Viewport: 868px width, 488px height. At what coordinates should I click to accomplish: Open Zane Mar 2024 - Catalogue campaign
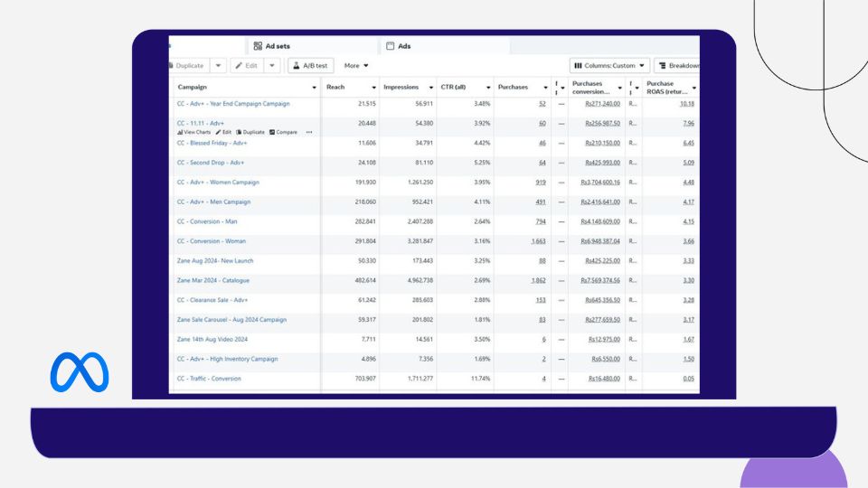[213, 280]
